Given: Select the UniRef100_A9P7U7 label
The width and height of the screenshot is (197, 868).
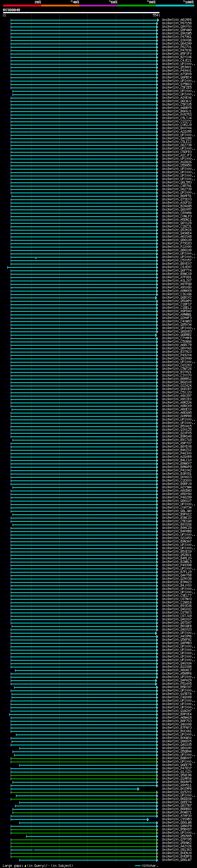Looking at the screenshot, I should 177,443.
